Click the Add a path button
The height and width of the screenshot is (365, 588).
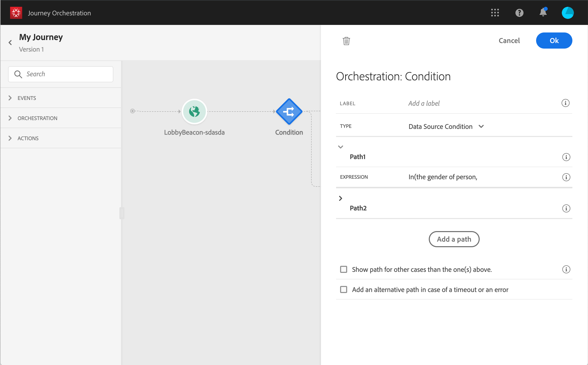coord(454,239)
